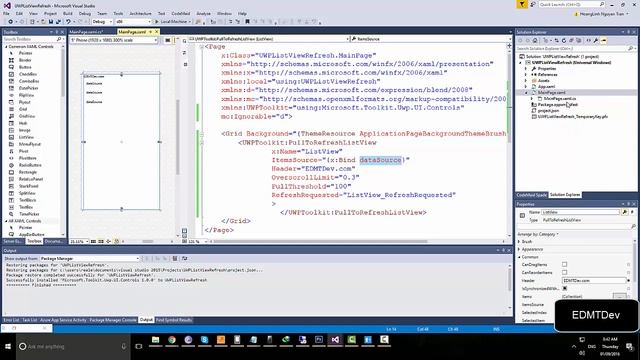
Task: Open the Debug configuration dropdown
Action: 102,22
